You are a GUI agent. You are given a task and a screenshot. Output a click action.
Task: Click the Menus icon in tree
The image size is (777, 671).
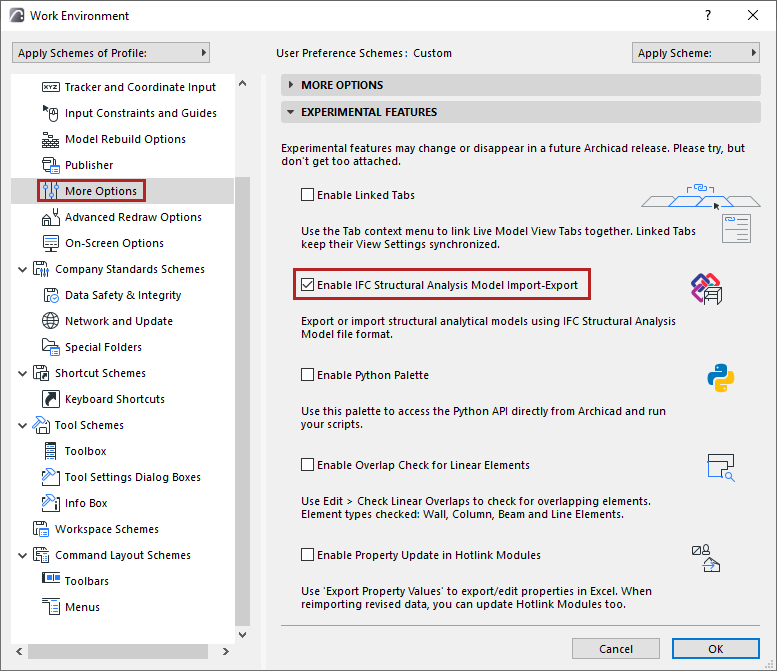pos(51,607)
